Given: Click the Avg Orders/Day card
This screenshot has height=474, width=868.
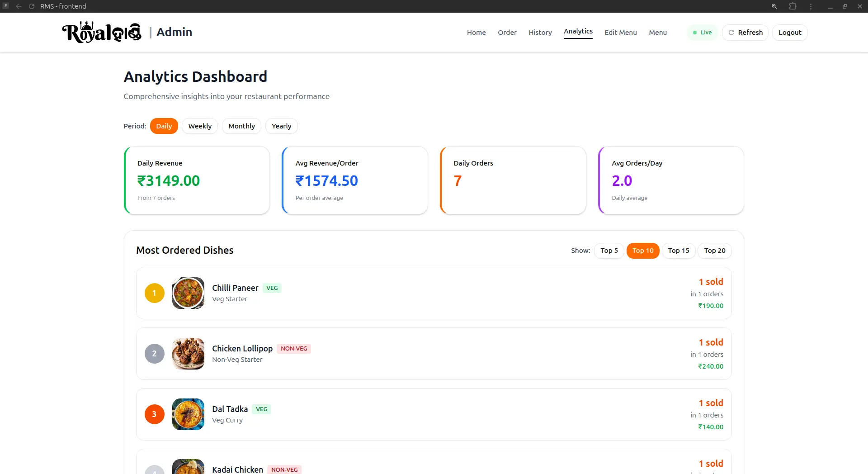Looking at the screenshot, I should click(x=671, y=180).
